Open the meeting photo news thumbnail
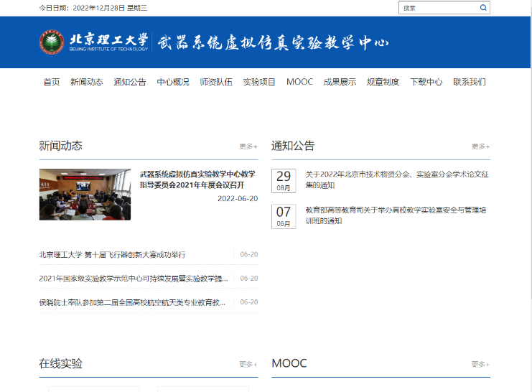 pos(85,194)
